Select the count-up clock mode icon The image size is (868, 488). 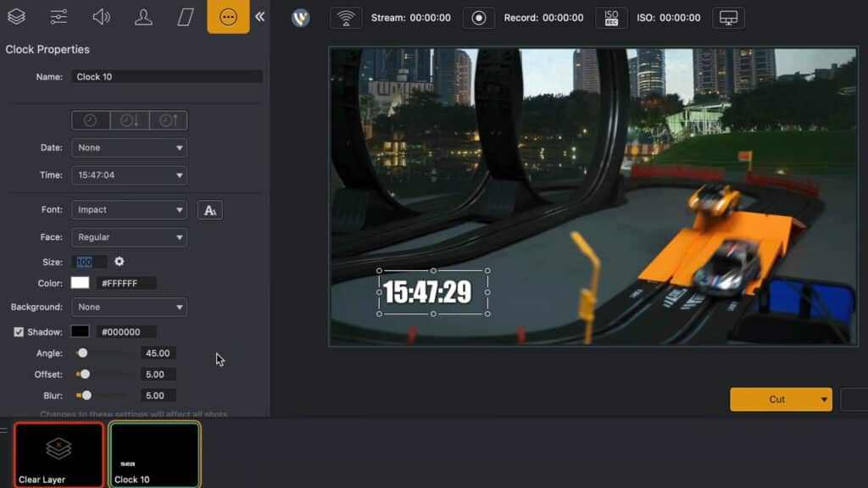pyautogui.click(x=168, y=120)
